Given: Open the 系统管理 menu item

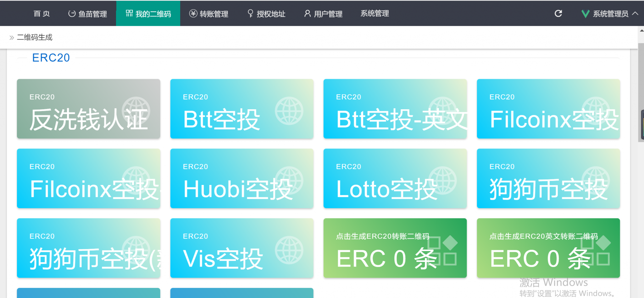Looking at the screenshot, I should (x=375, y=14).
